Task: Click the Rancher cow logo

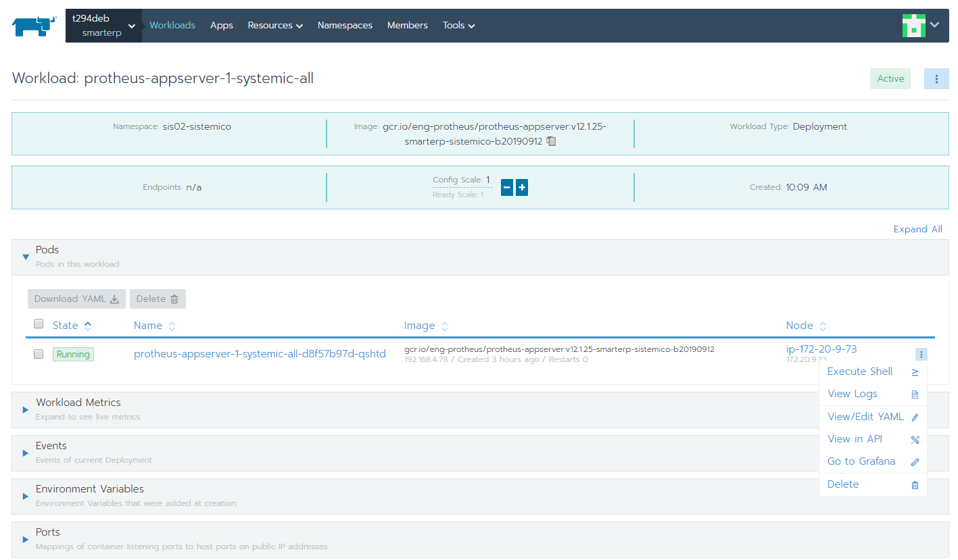Action: 34,26
